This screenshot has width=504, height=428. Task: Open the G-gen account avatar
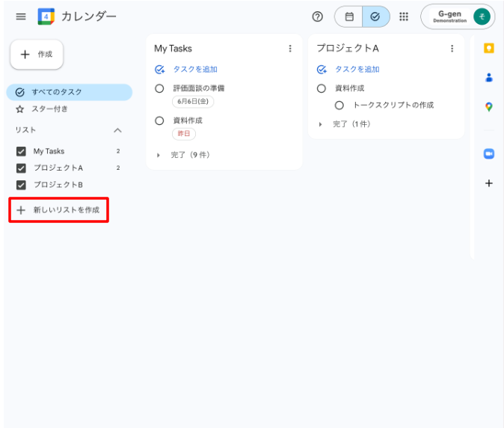point(482,16)
